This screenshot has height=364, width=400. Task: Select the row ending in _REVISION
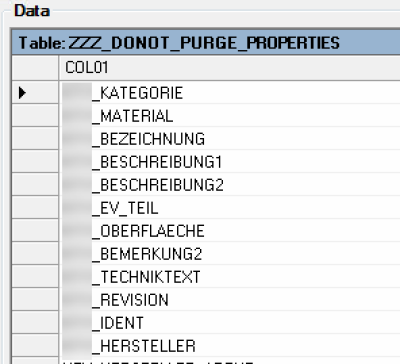coord(230,299)
